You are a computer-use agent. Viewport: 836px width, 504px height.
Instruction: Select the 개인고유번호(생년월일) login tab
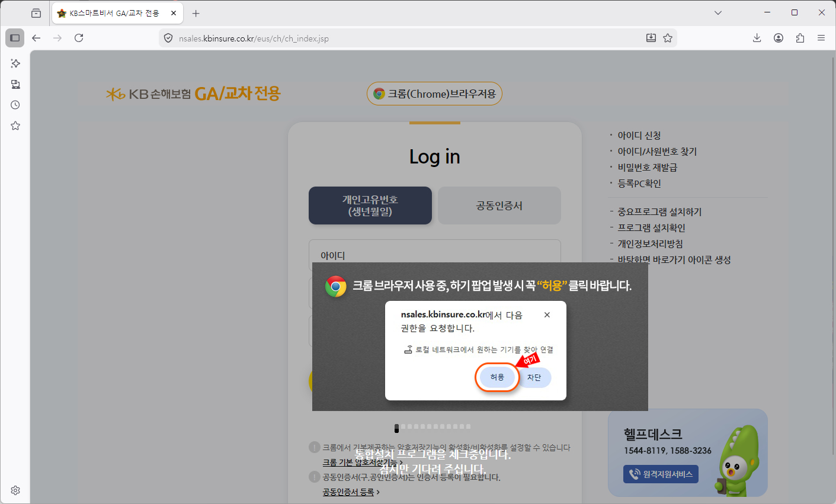point(370,206)
